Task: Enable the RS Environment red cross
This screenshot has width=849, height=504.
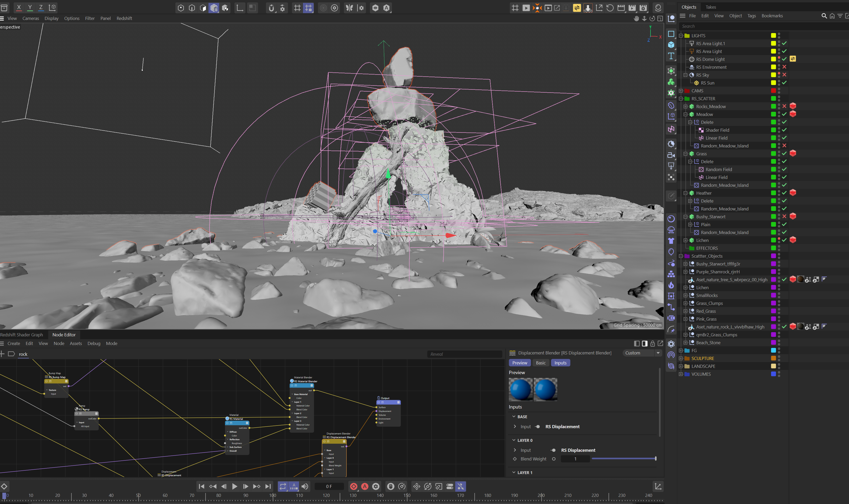Action: click(x=784, y=67)
